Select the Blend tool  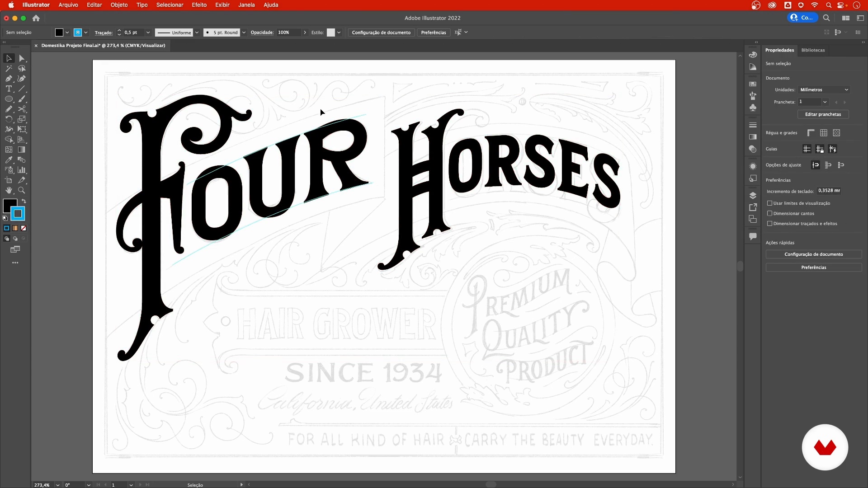point(22,160)
